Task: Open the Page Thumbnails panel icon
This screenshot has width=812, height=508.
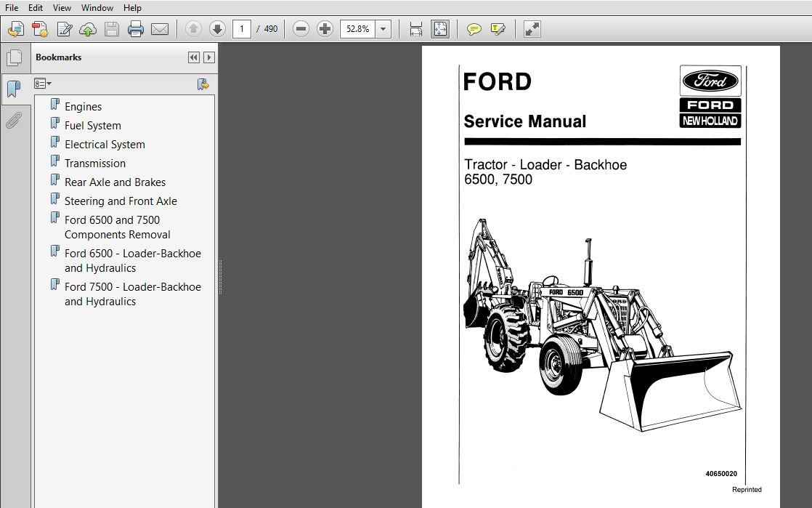Action: pos(15,57)
